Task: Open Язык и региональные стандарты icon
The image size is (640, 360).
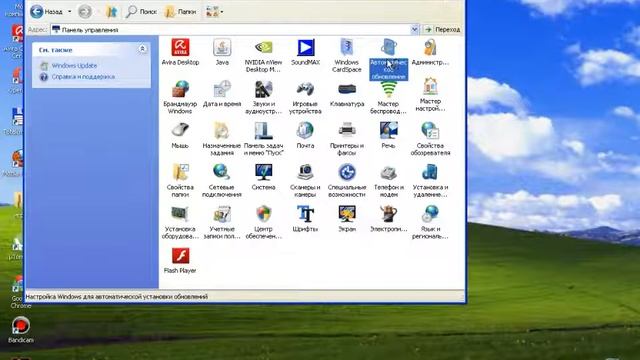Action: pos(430,222)
